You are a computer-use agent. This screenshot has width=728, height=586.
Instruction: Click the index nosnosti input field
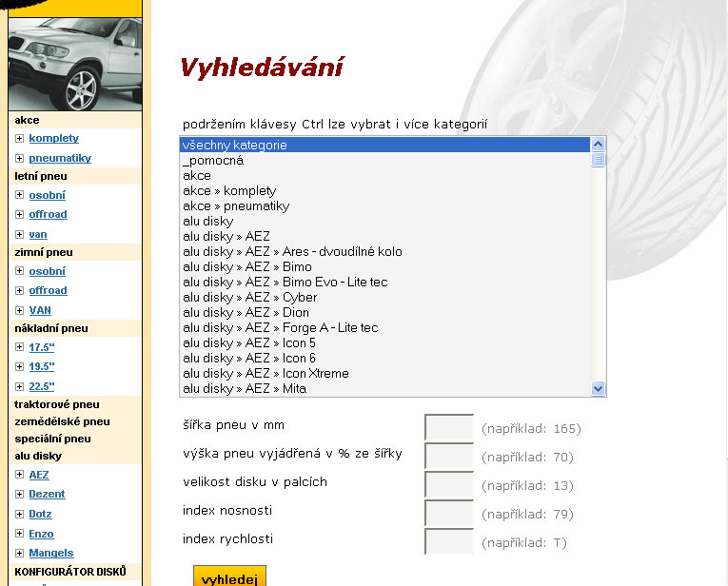coord(449,513)
